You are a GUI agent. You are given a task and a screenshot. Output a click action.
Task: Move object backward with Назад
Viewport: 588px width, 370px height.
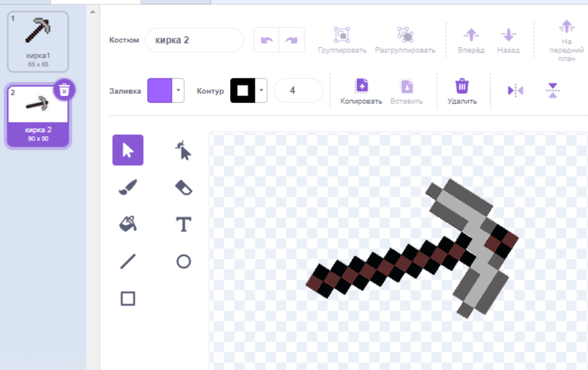508,40
